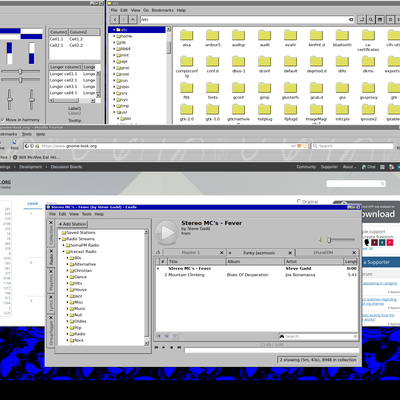The height and width of the screenshot is (400, 400).
Task: Expand the SomaFM Radio node
Action: click(x=64, y=245)
